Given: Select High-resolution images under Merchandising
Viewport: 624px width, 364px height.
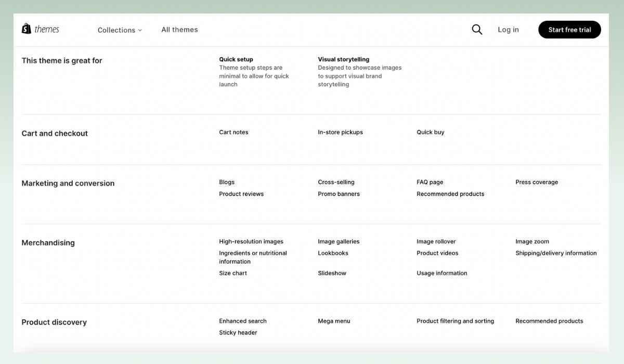Looking at the screenshot, I should coord(251,241).
